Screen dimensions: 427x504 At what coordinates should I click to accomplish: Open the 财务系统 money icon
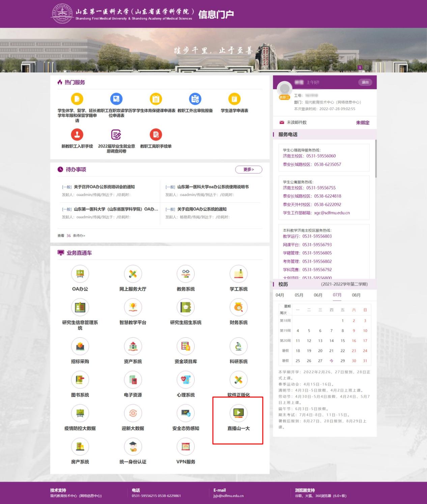[239, 307]
